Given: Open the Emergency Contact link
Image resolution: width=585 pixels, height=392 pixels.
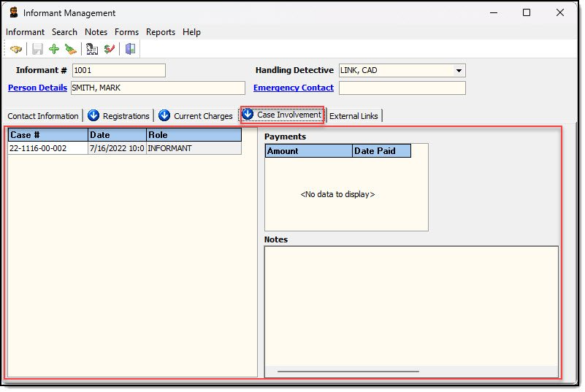Looking at the screenshot, I should 293,88.
